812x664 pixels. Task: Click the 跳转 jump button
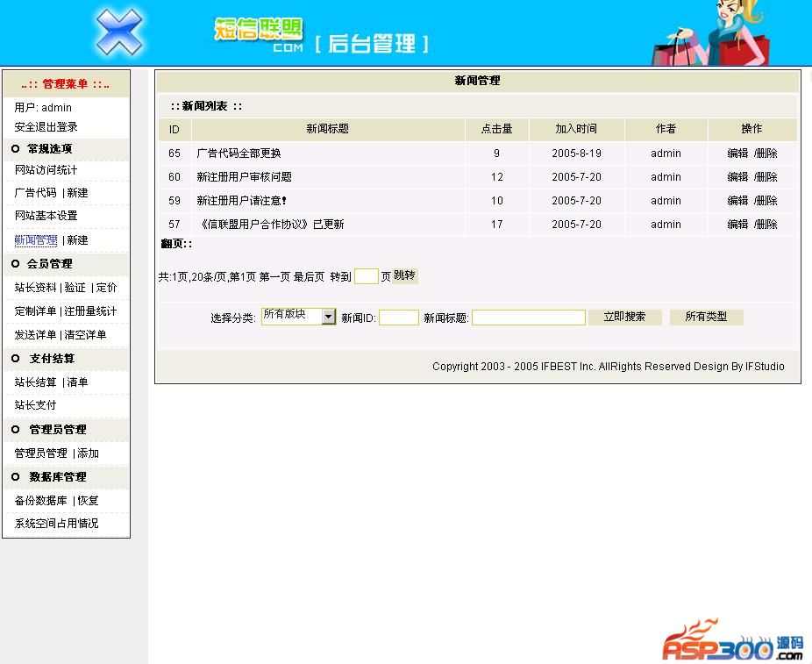tap(404, 276)
